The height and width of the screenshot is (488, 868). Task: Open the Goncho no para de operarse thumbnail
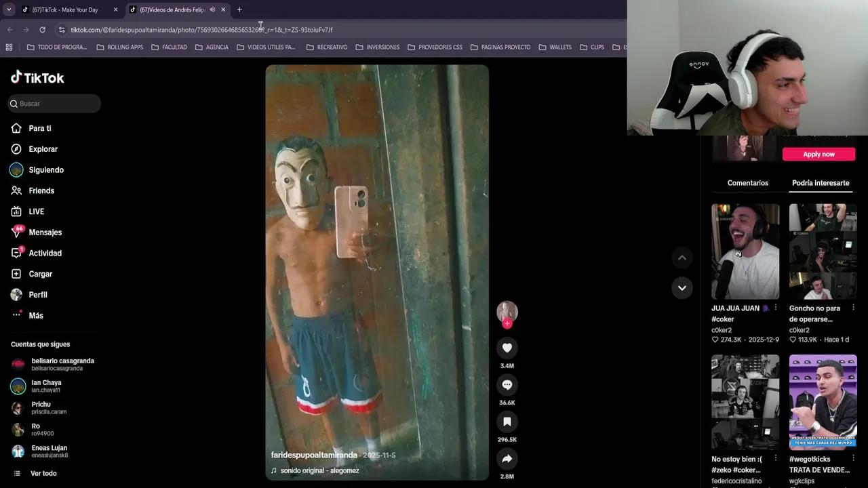(823, 251)
